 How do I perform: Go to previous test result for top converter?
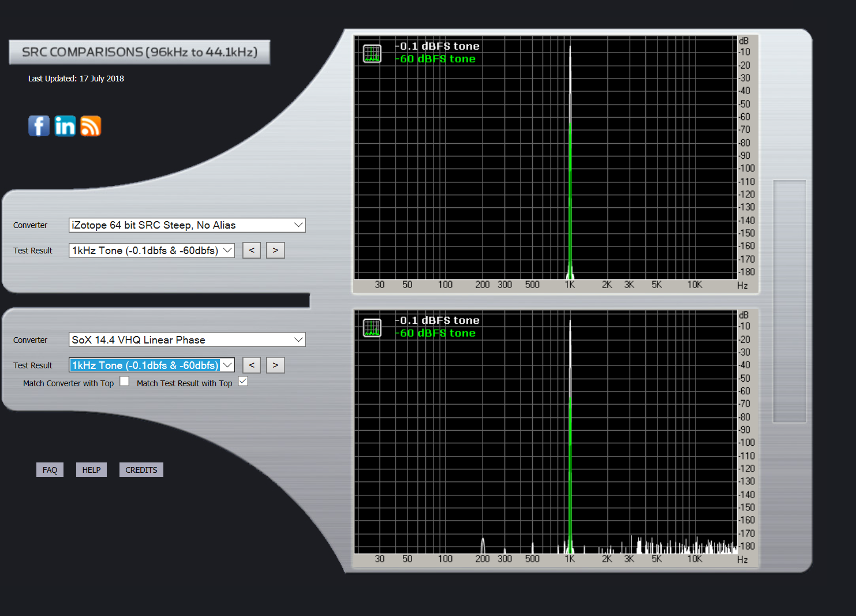pos(252,251)
